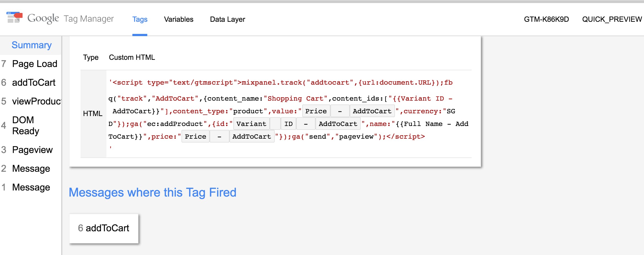This screenshot has height=255, width=644.
Task: Click the AddToCart chip before name:
Action: pos(338,124)
